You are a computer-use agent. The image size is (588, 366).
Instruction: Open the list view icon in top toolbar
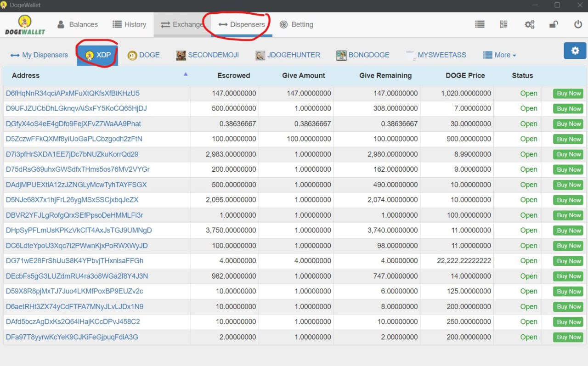[x=480, y=24]
